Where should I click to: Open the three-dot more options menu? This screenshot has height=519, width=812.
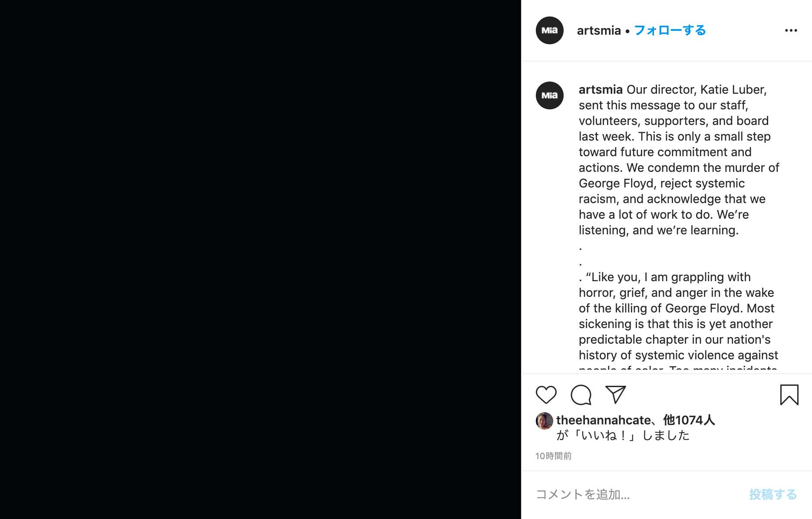pyautogui.click(x=791, y=30)
